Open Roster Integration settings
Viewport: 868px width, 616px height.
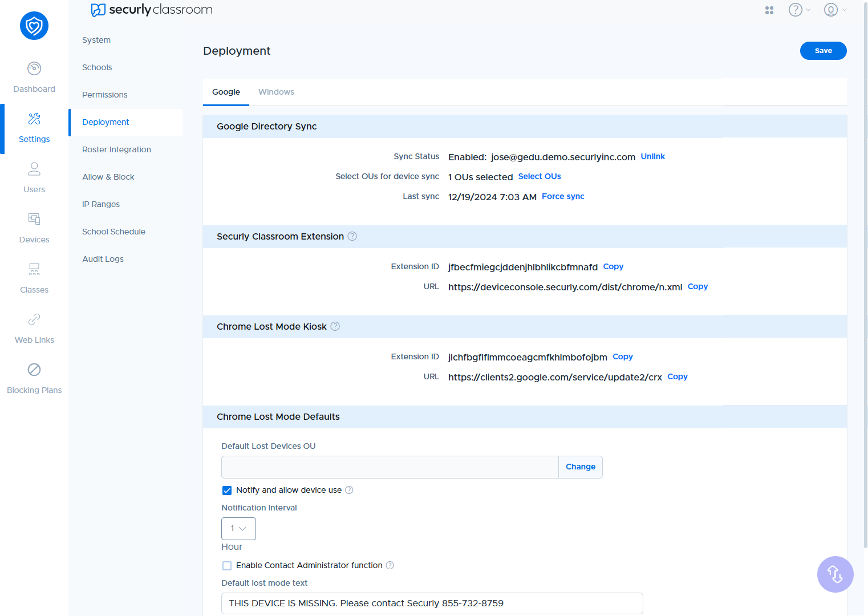116,149
